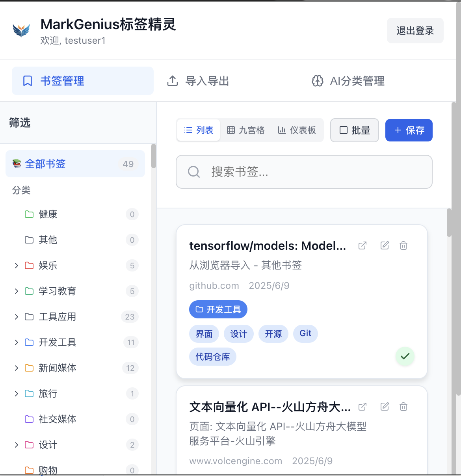461x476 pixels.
Task: Toggle the 批量 batch mode checkbox
Action: click(x=355, y=130)
